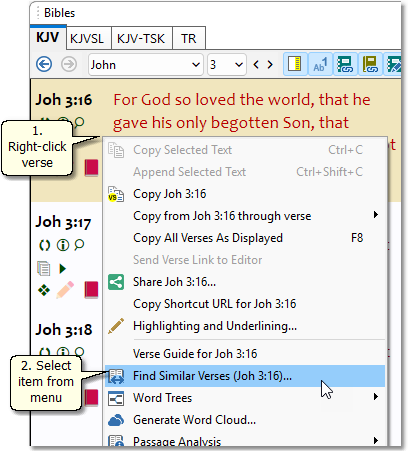Click Send Verse Link to Editor
The image size is (408, 453).
click(x=245, y=260)
